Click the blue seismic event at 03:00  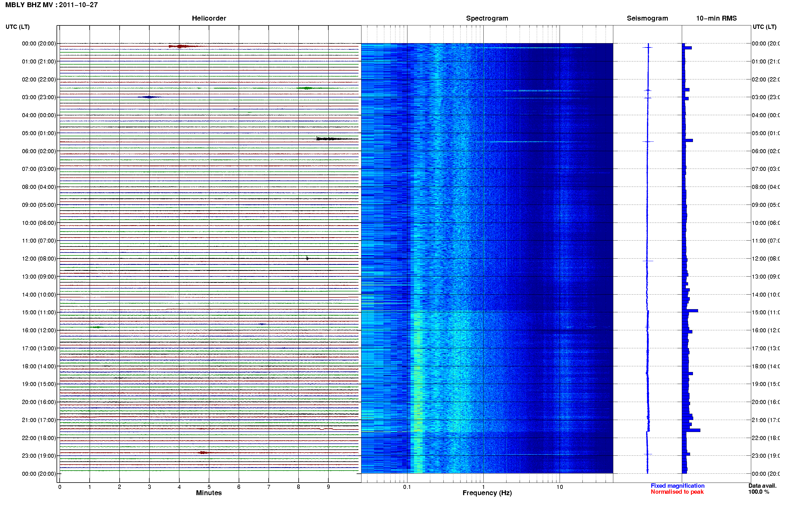click(x=149, y=97)
